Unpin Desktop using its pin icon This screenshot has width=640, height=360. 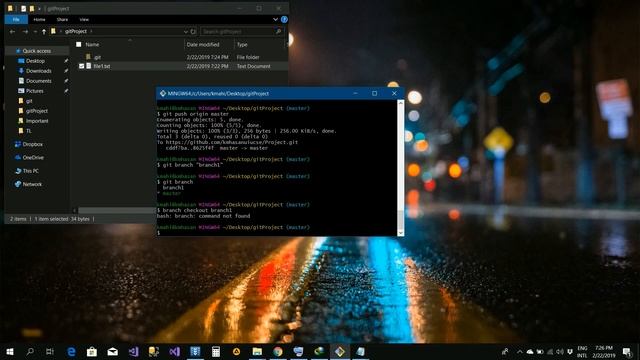click(x=66, y=61)
